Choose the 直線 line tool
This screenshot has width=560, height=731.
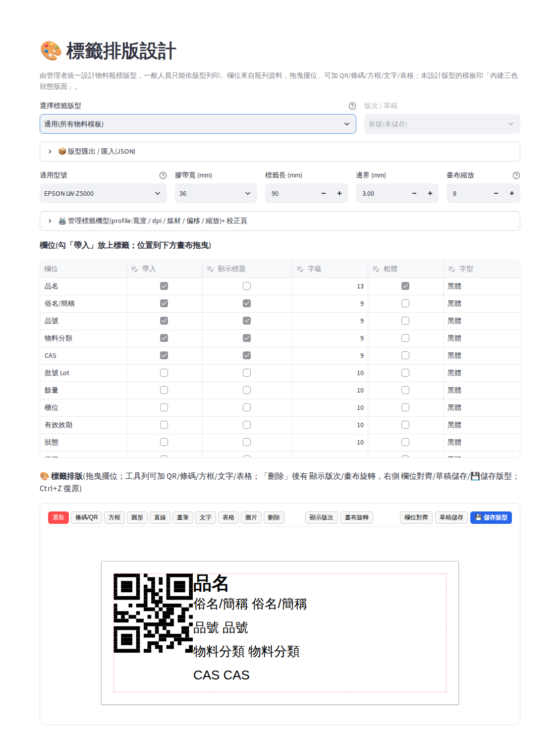point(160,517)
